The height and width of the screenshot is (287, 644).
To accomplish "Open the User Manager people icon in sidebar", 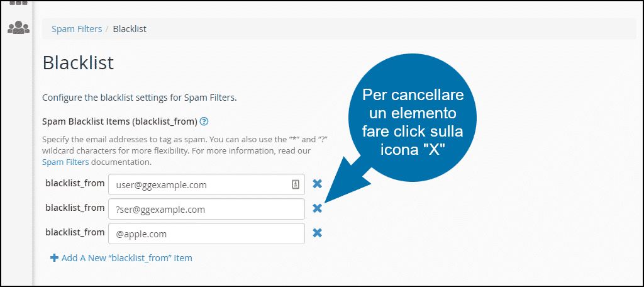I will tap(18, 28).
